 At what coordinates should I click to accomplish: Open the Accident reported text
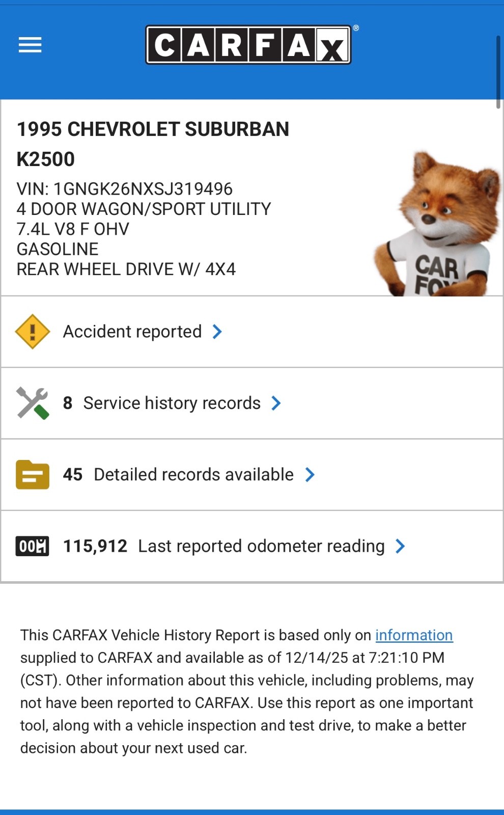[x=132, y=332]
